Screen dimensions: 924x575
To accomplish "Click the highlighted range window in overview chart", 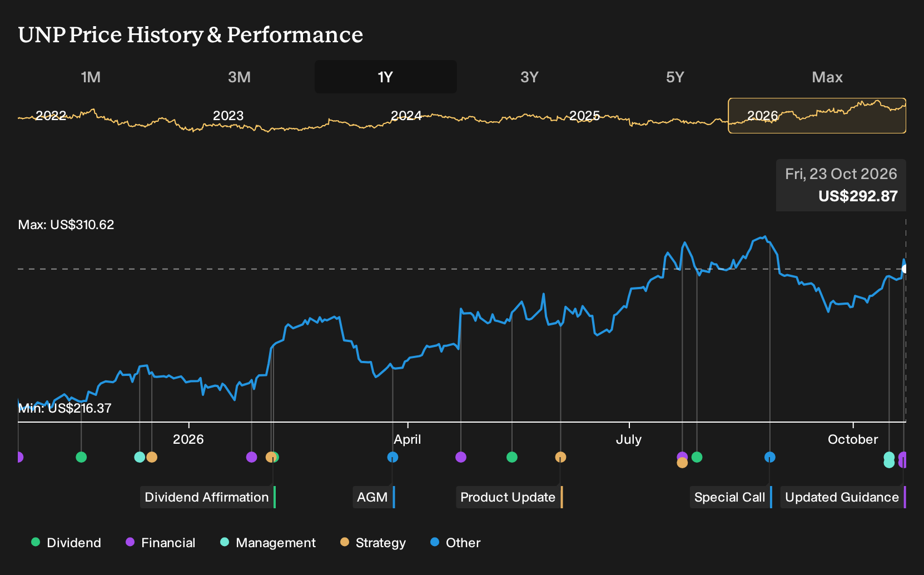I will pos(817,116).
